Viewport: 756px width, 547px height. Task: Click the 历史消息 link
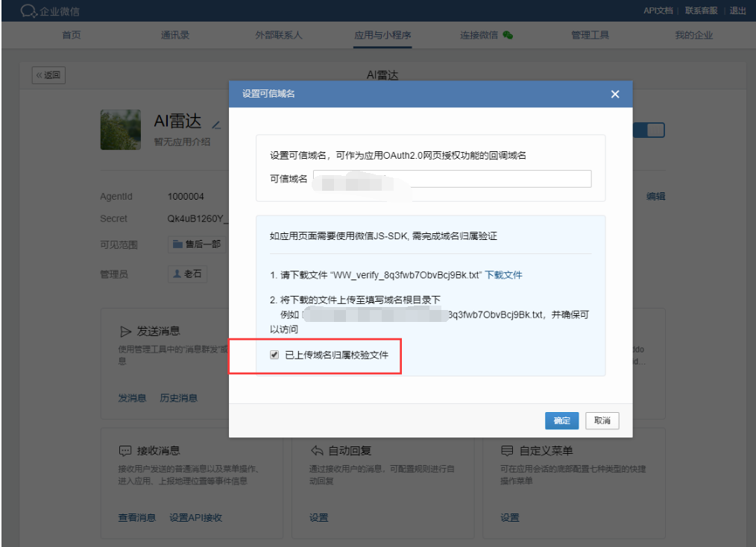click(x=178, y=398)
